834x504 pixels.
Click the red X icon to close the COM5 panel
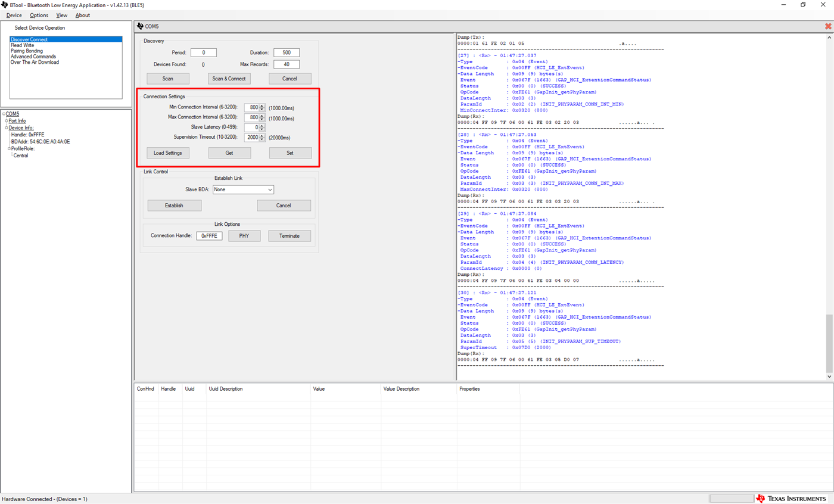point(828,26)
